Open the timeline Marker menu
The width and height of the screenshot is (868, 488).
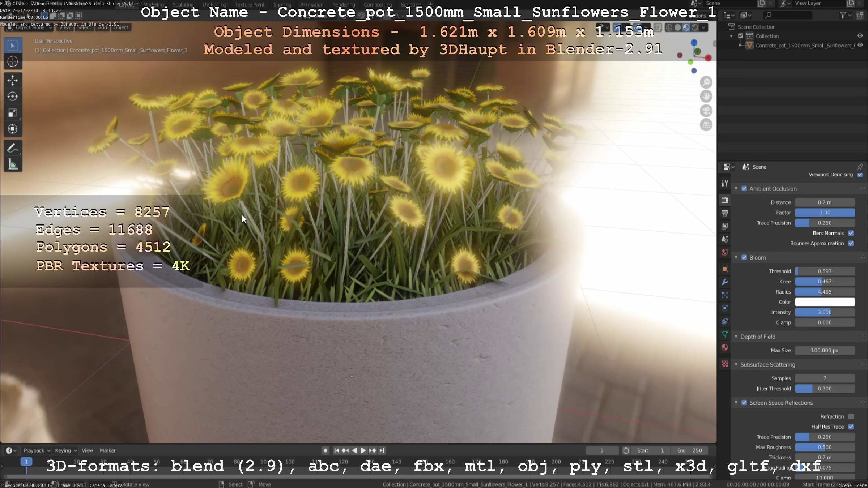click(x=108, y=450)
